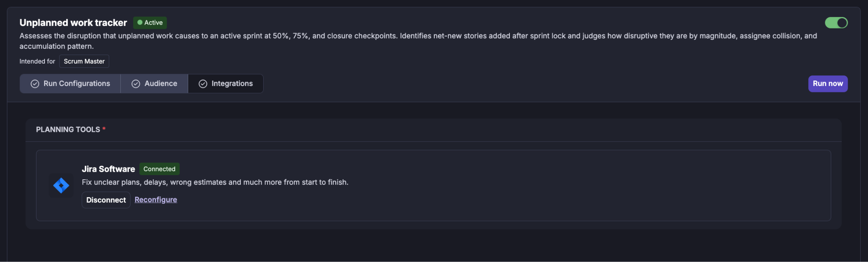The height and width of the screenshot is (262, 868).
Task: Select the Integrations tab
Action: (x=225, y=84)
